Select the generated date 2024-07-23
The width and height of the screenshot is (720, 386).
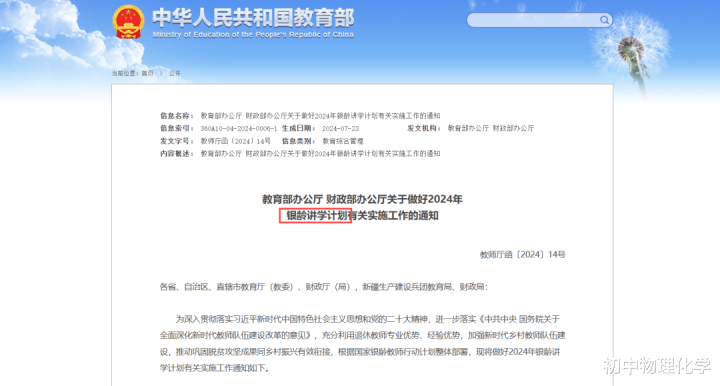(340, 129)
